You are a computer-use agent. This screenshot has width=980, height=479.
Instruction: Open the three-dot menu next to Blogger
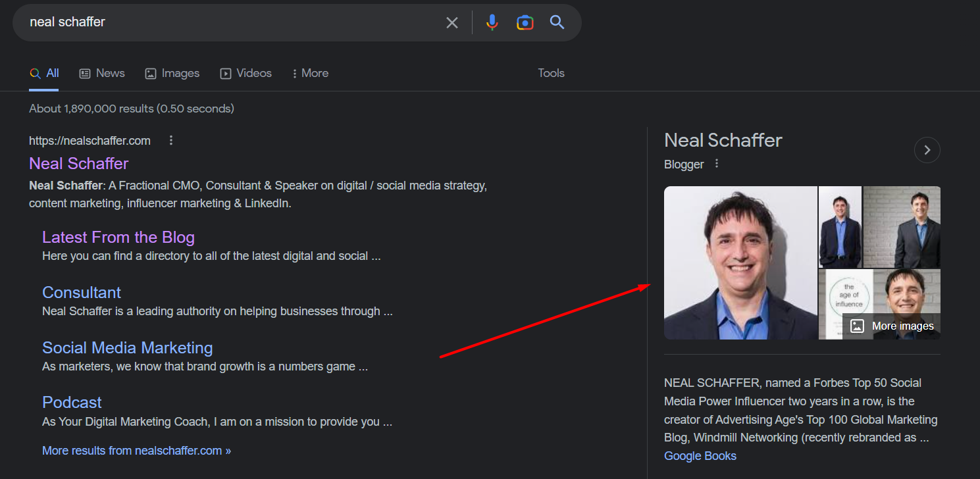click(717, 164)
